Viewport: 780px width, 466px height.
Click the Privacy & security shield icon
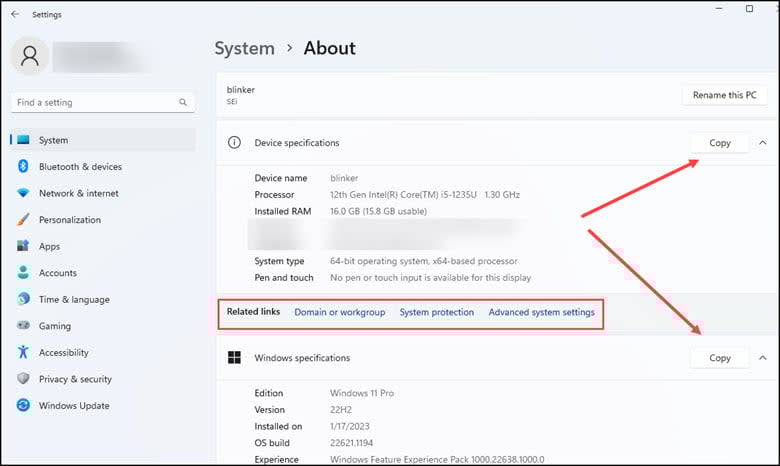[23, 378]
